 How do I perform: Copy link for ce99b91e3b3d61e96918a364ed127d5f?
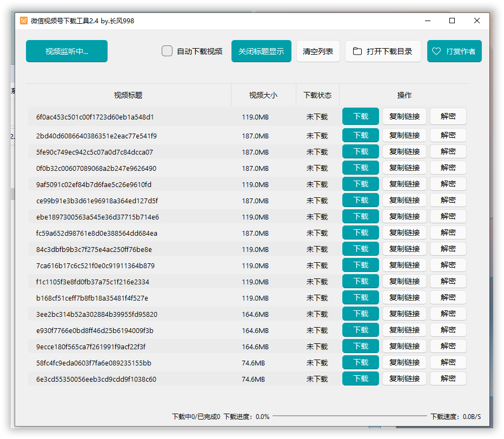pyautogui.click(x=404, y=200)
